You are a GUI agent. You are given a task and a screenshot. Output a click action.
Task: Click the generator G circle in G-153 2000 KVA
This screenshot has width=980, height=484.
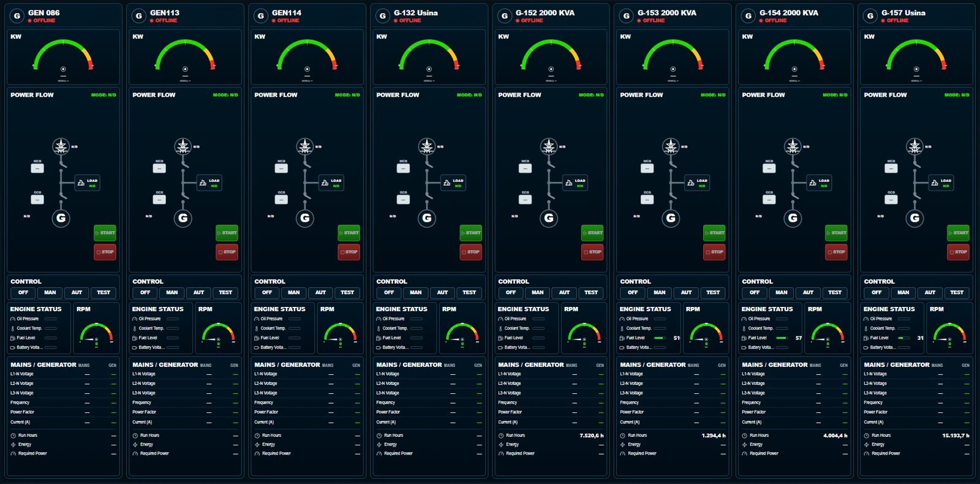pos(671,218)
